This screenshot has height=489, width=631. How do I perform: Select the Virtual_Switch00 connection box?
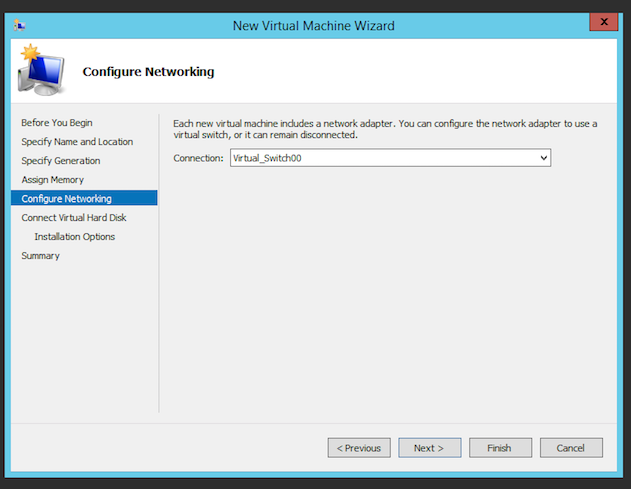click(x=390, y=158)
